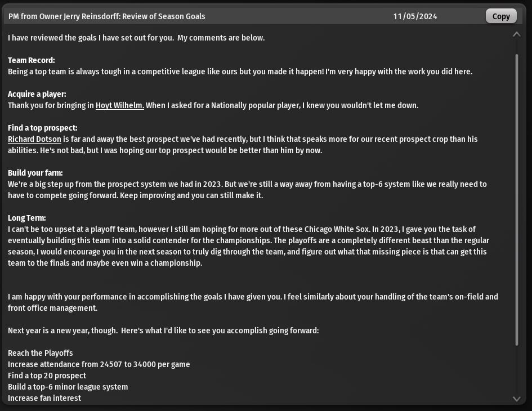Select the 'Team Record:' heading
The image size is (532, 411).
pos(32,60)
